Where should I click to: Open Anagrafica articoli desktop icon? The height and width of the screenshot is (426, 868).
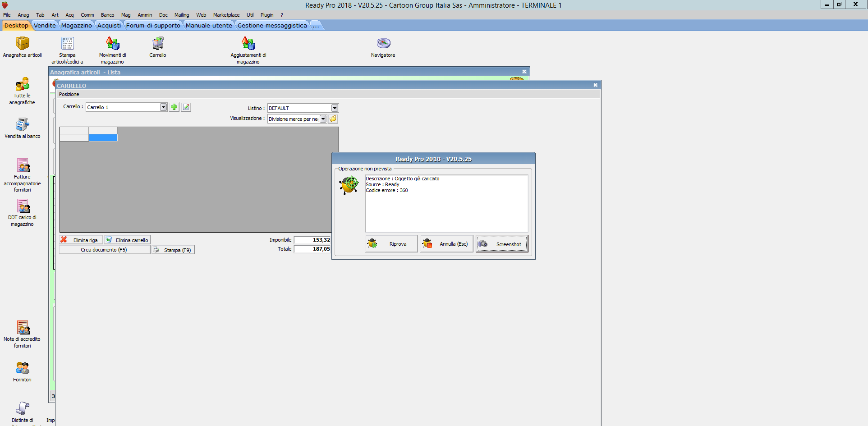tap(23, 47)
